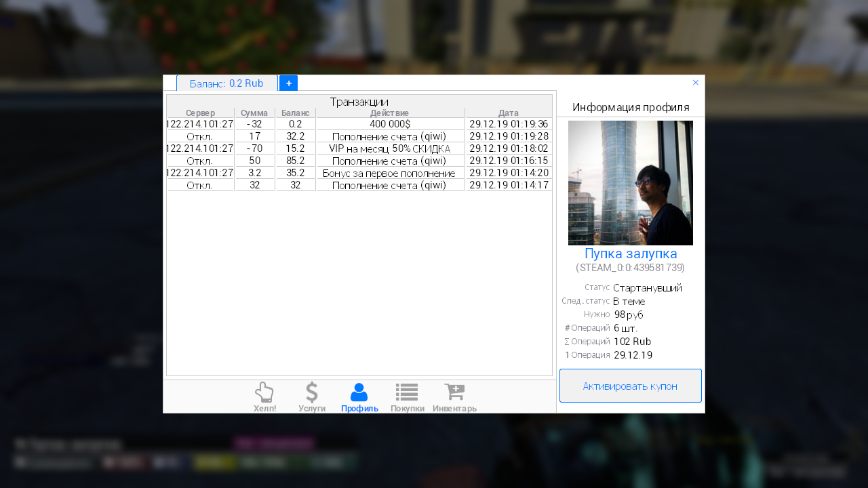This screenshot has height=488, width=868.
Task: Sort transactions by Дата column
Action: 508,113
